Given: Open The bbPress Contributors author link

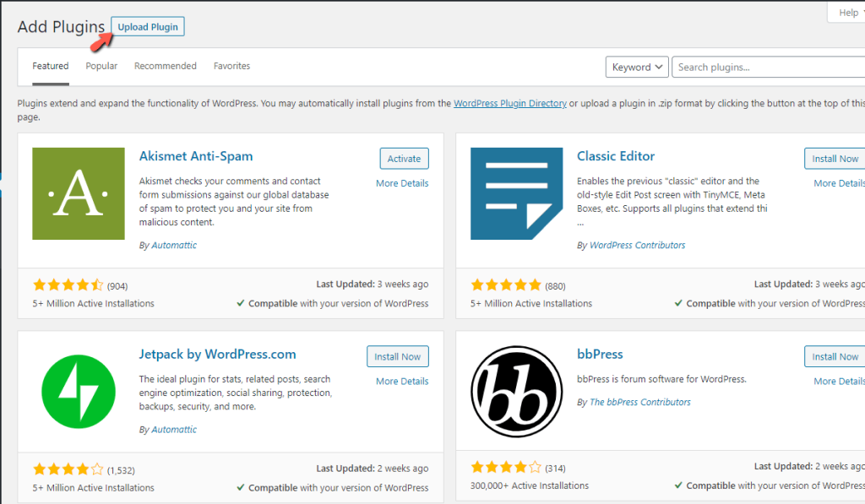Looking at the screenshot, I should [640, 402].
